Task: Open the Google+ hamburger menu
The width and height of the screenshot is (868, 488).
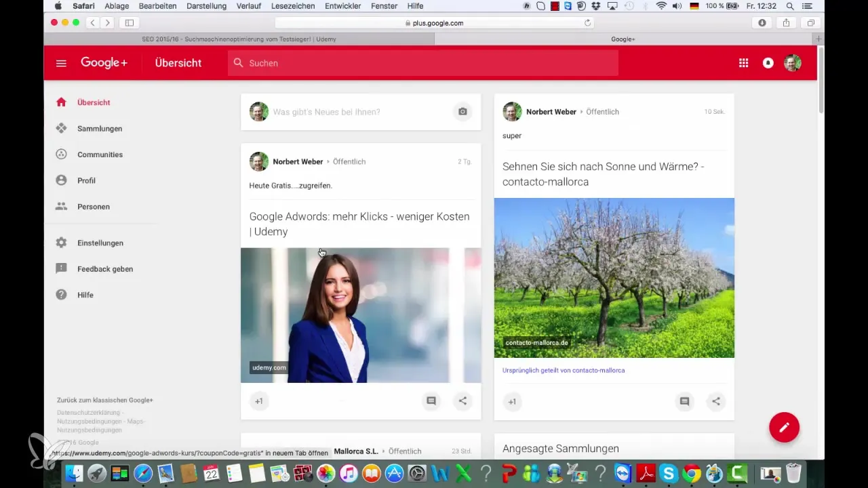Action: [x=61, y=63]
